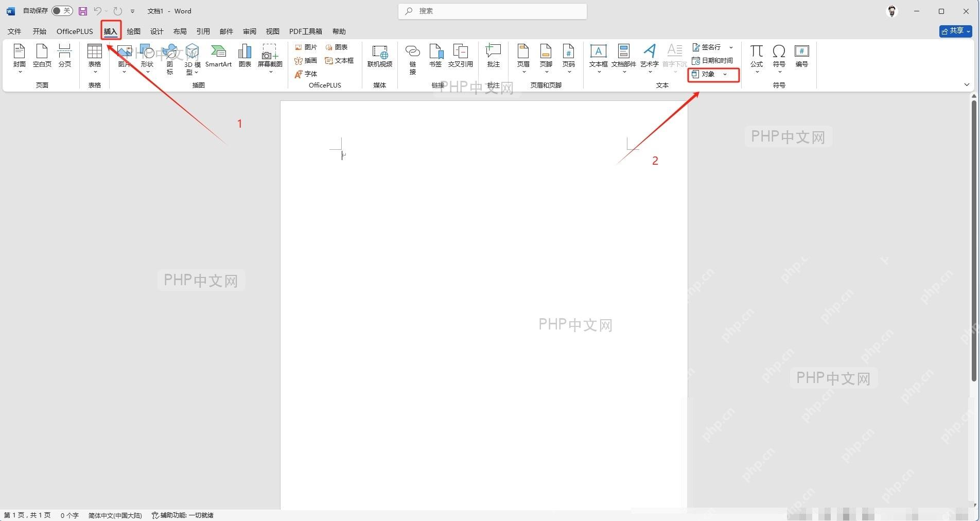
Task: Toggle the AutoSave (自动保存) switch
Action: pyautogui.click(x=62, y=11)
